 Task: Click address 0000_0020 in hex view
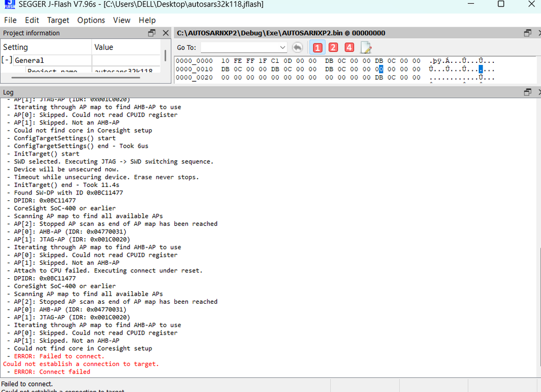(x=194, y=77)
